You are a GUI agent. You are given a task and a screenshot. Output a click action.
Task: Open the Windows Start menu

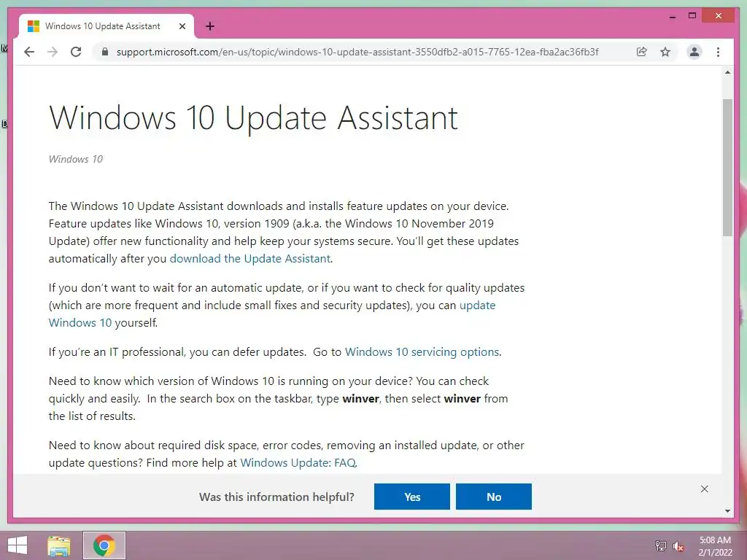(x=18, y=545)
